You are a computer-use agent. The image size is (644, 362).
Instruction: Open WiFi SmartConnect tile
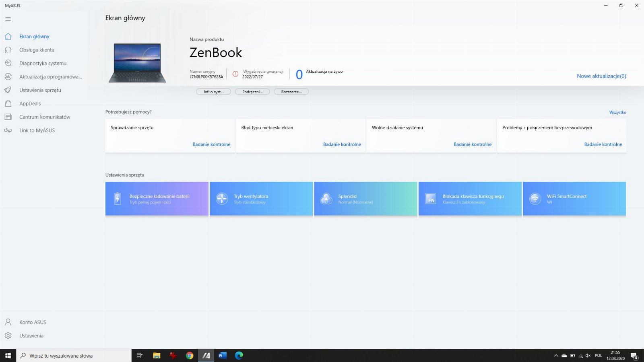coord(574,199)
